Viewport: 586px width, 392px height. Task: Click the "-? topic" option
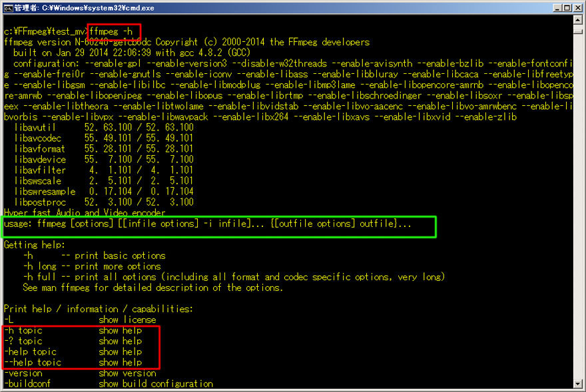(x=23, y=341)
